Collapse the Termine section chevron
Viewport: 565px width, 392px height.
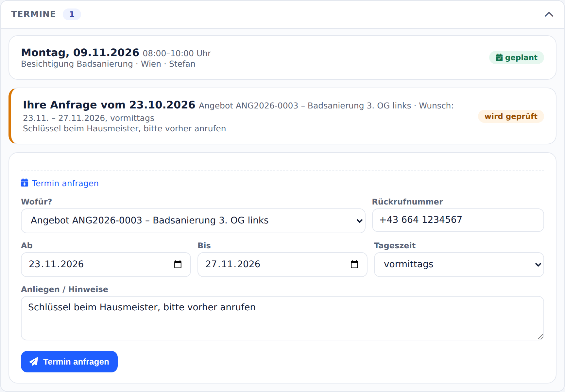pos(549,14)
